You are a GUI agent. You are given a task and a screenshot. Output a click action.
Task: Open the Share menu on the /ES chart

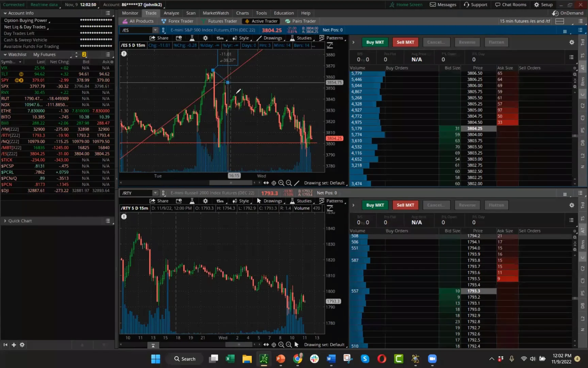pos(159,38)
